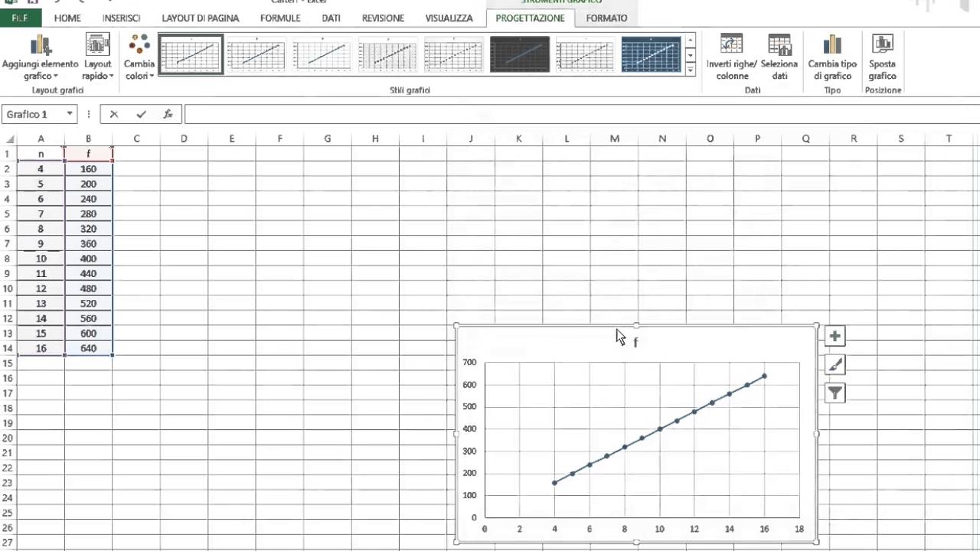
Task: Expand the Name Box dropdown arrow
Action: click(x=70, y=114)
